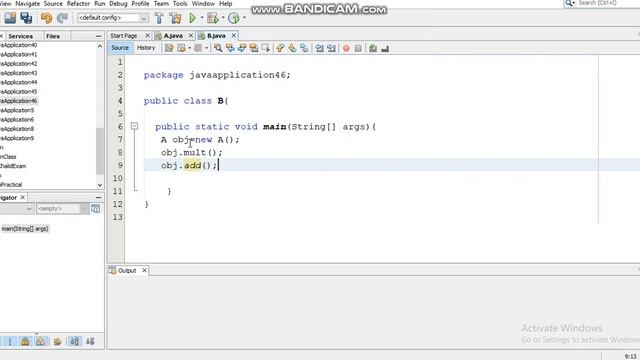Click the Shift Line Left icon
Image resolution: width=640 pixels, height=360 pixels.
coord(320,48)
